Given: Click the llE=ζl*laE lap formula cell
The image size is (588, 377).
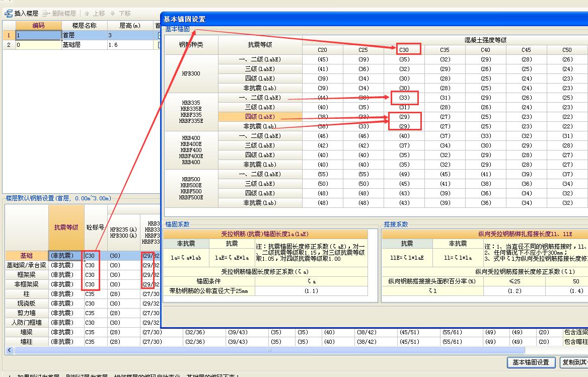Looking at the screenshot, I should (x=407, y=258).
